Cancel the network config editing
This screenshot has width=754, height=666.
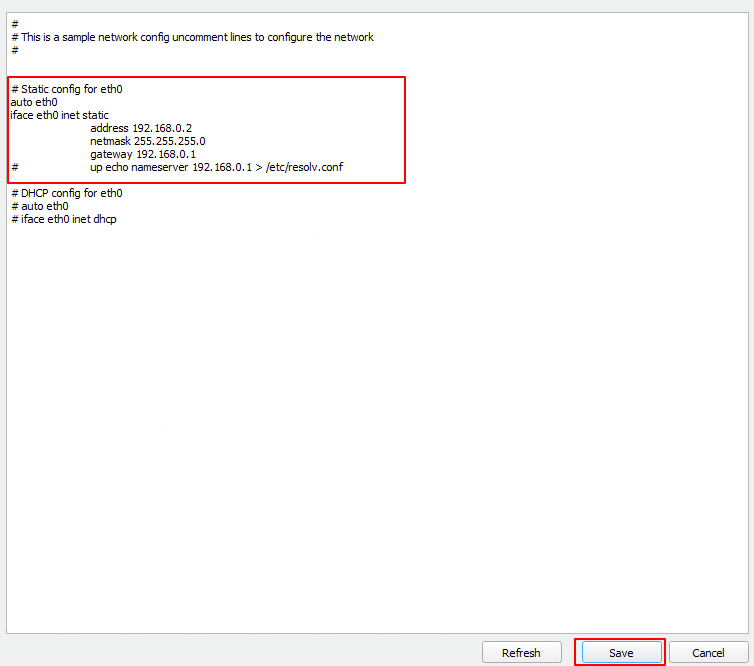(708, 652)
